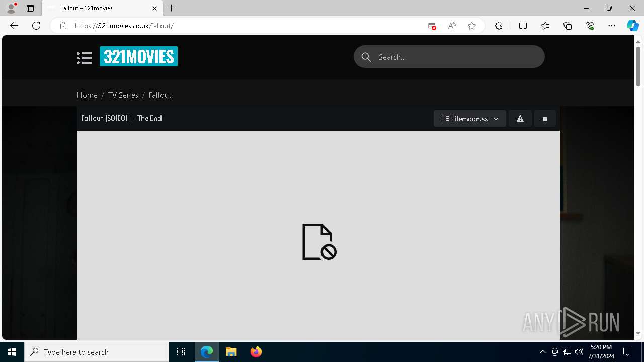644x362 pixels.
Task: Click the search magnifier icon
Action: point(366,57)
